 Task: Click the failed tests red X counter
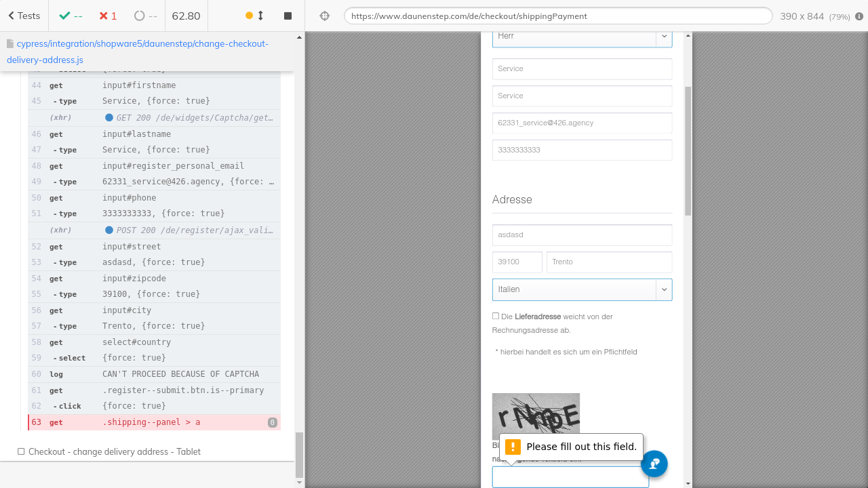click(x=107, y=16)
